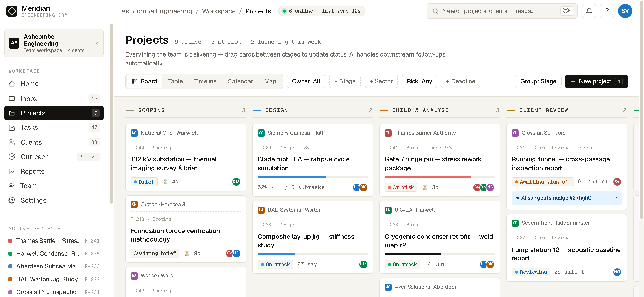This screenshot has width=644, height=297.
Task: Click the NG National Grid client badge
Action: [x=134, y=133]
